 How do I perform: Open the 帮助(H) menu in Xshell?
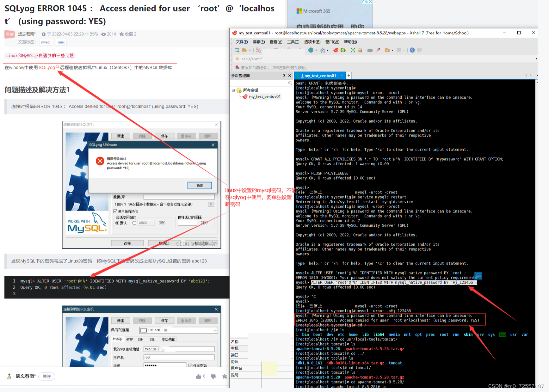pyautogui.click(x=350, y=42)
